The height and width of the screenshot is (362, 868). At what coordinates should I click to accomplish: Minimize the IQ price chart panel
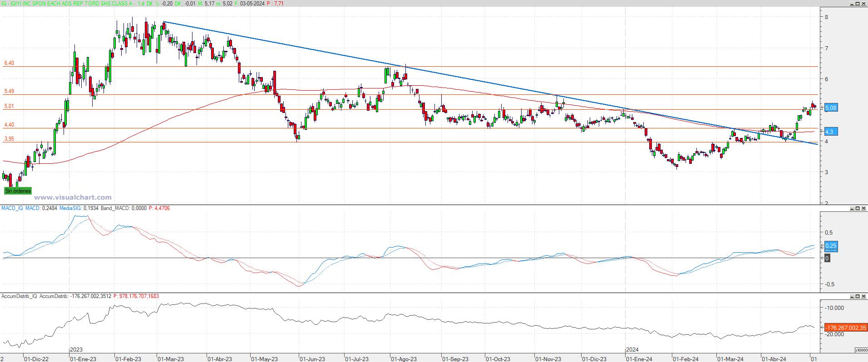coord(852,3)
